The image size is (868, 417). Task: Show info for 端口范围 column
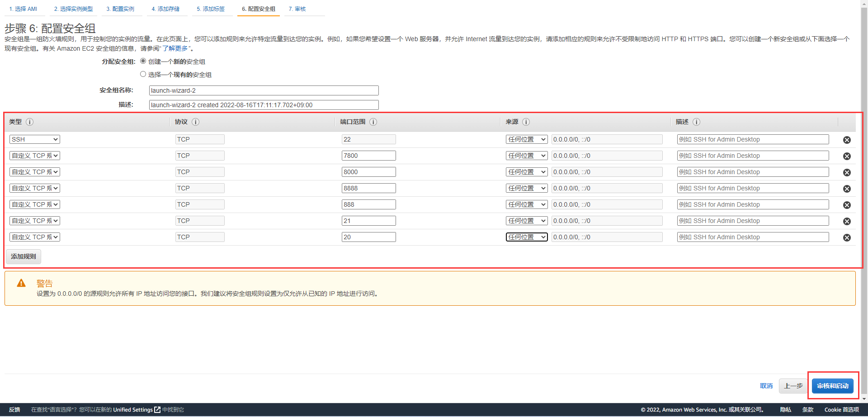point(373,122)
